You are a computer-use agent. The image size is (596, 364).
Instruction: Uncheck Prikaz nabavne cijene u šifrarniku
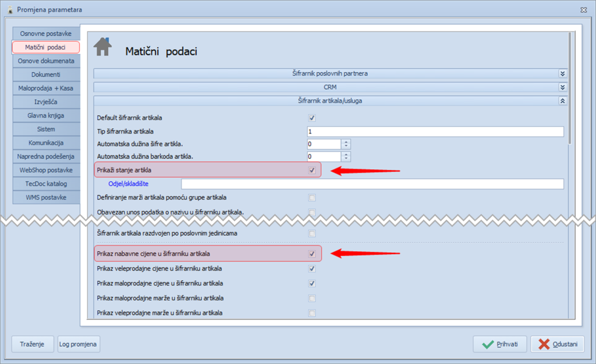pyautogui.click(x=312, y=254)
